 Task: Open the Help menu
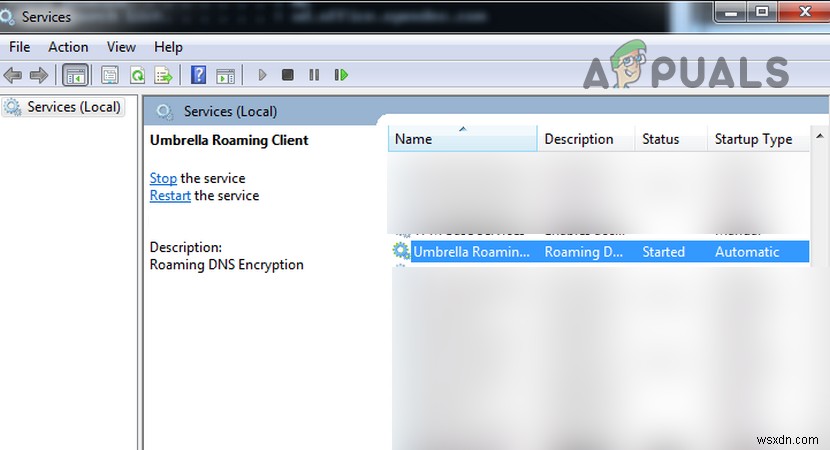pyautogui.click(x=168, y=47)
